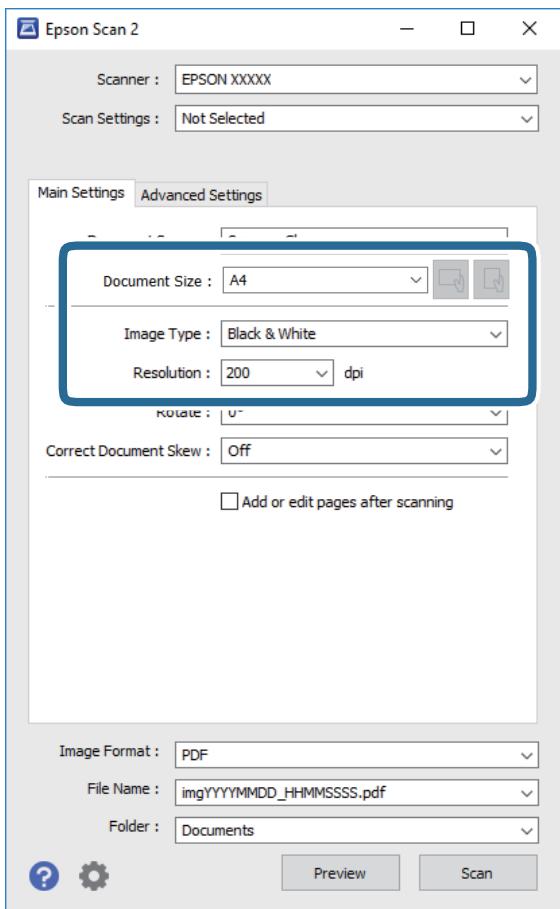Select landscape orientation icon beside Document Size
Viewport: 560px width, 909px height.
click(450, 280)
